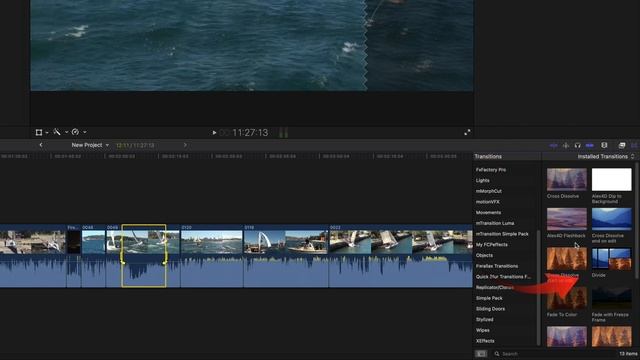Click the items count in browser footer
This screenshot has height=360, width=640.
pos(628,354)
